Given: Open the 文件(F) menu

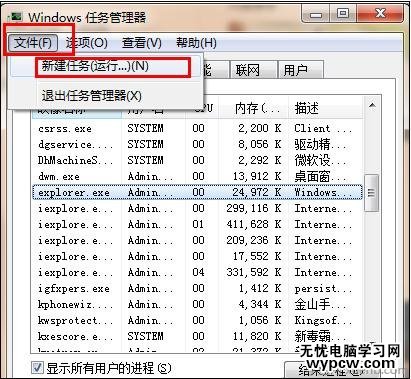Looking at the screenshot, I should tap(33, 43).
